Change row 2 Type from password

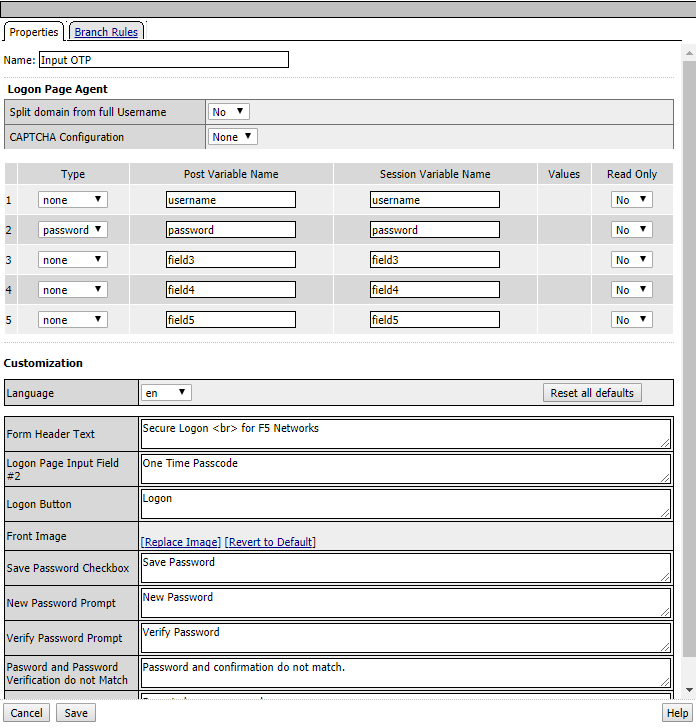tap(72, 230)
